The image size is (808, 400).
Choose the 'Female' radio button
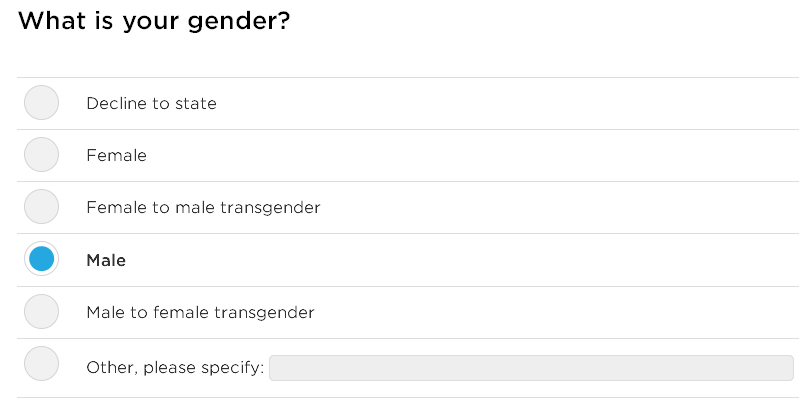point(41,155)
